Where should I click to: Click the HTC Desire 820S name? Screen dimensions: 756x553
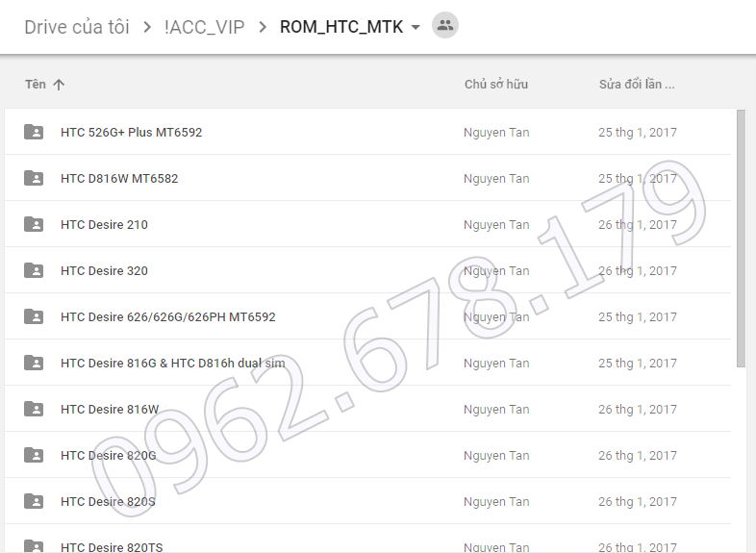pyautogui.click(x=108, y=502)
